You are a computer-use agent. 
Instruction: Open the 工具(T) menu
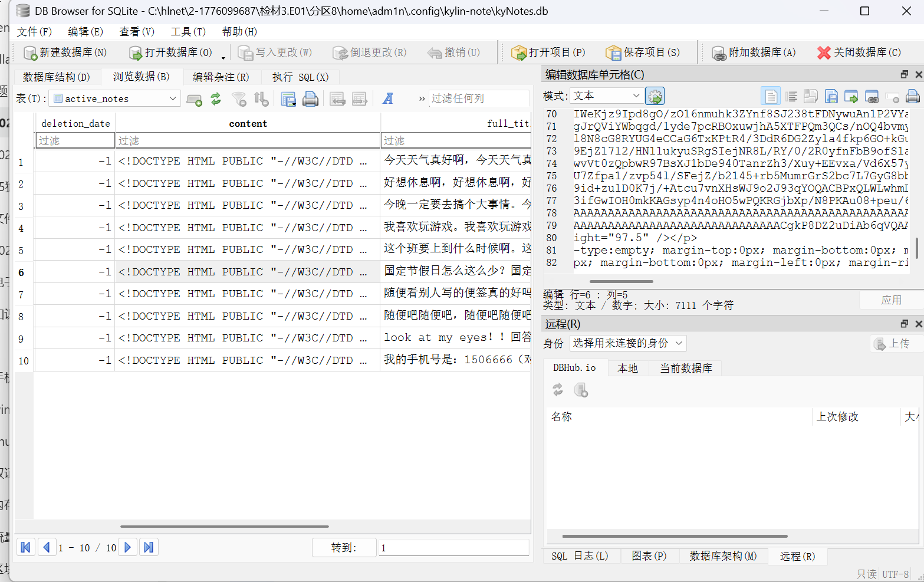click(x=188, y=32)
